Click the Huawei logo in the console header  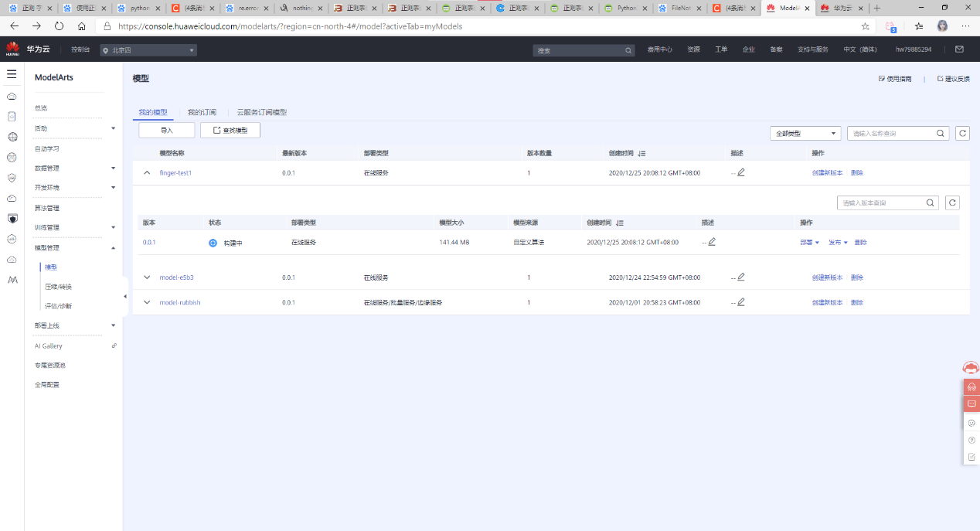click(12, 49)
